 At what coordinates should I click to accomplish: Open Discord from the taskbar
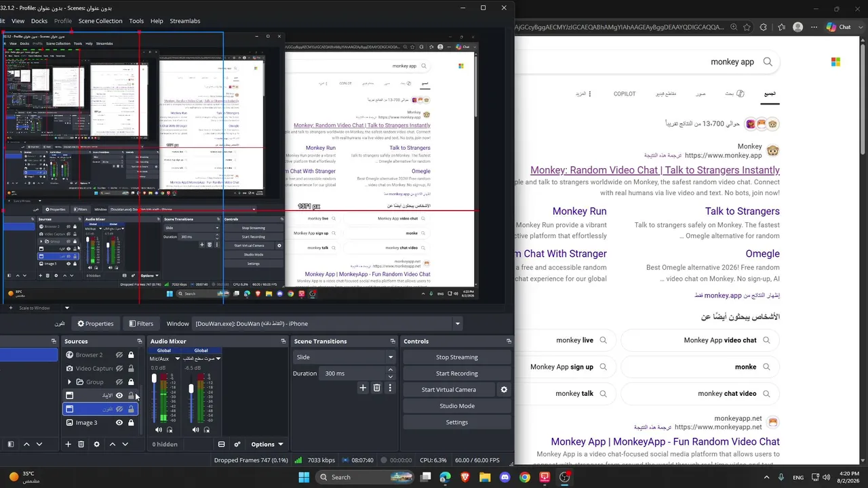[505, 477]
